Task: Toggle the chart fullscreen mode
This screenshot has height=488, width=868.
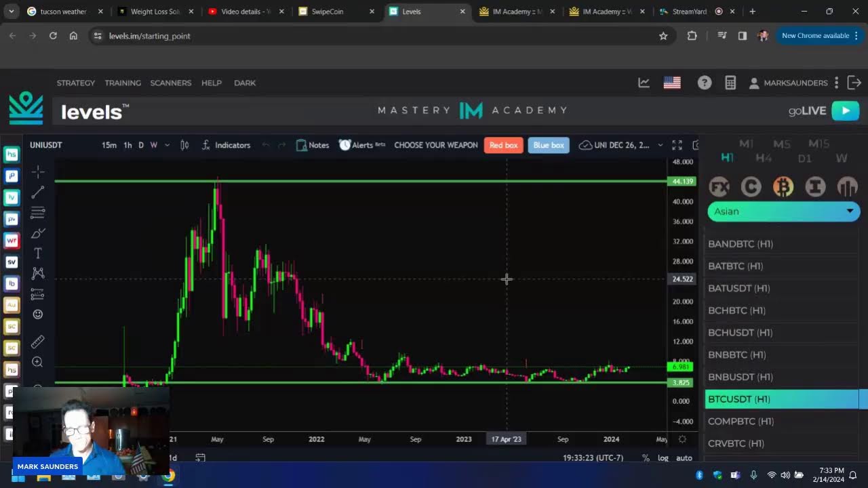Action: pyautogui.click(x=677, y=145)
